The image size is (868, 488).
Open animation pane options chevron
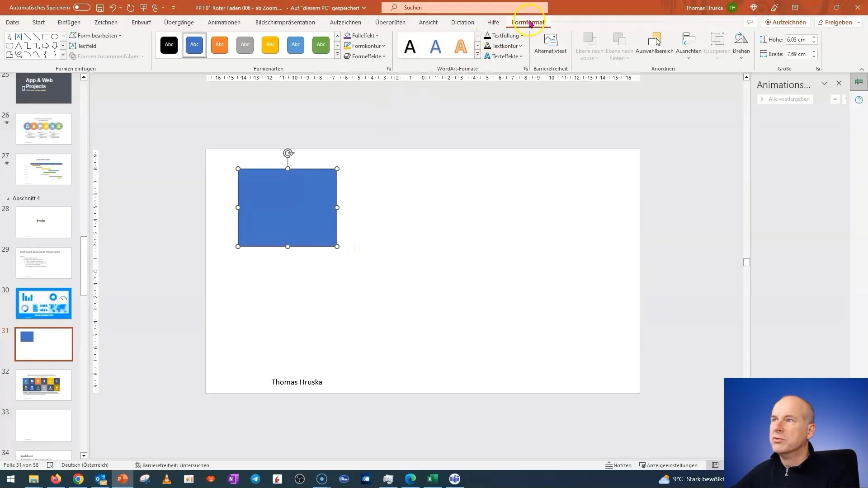click(824, 84)
